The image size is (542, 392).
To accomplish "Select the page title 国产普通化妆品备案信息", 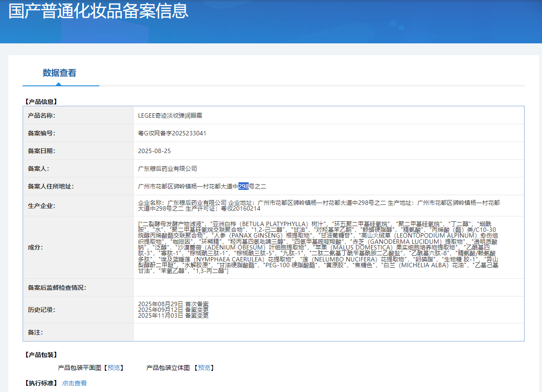I will coord(98,11).
